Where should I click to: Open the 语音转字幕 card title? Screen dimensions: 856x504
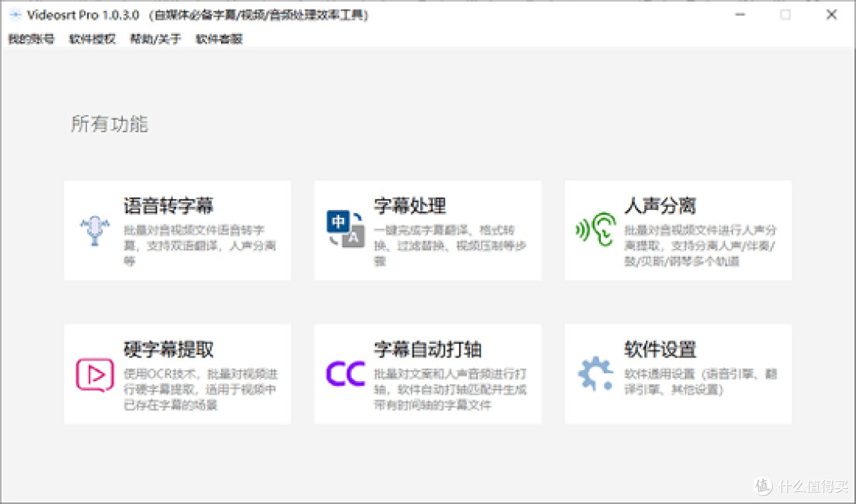pyautogui.click(x=168, y=206)
